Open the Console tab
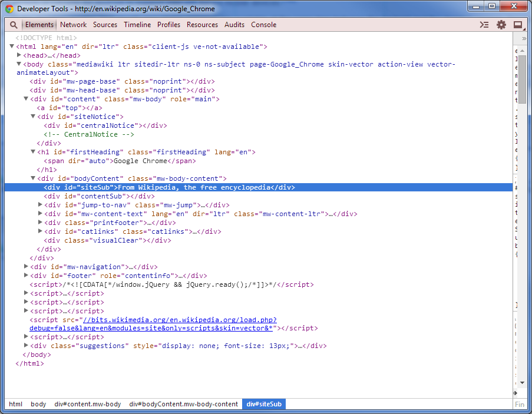 coord(263,25)
